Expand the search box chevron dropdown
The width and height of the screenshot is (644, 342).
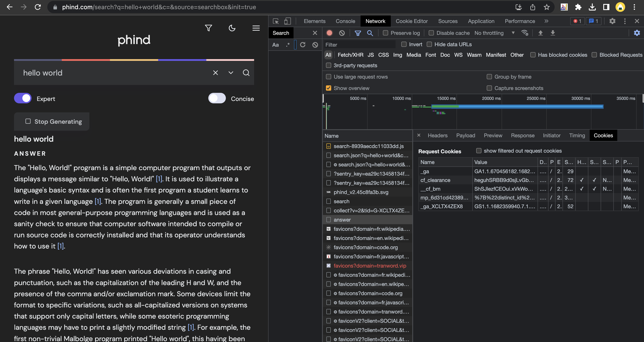click(x=230, y=73)
